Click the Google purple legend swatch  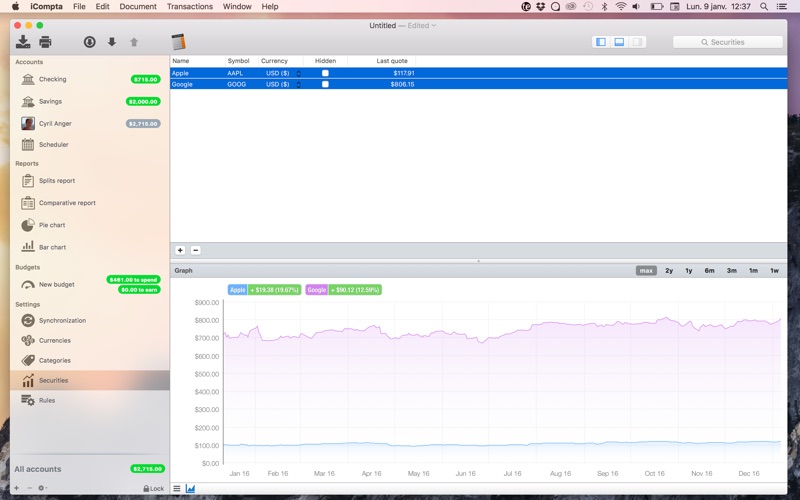click(x=317, y=290)
